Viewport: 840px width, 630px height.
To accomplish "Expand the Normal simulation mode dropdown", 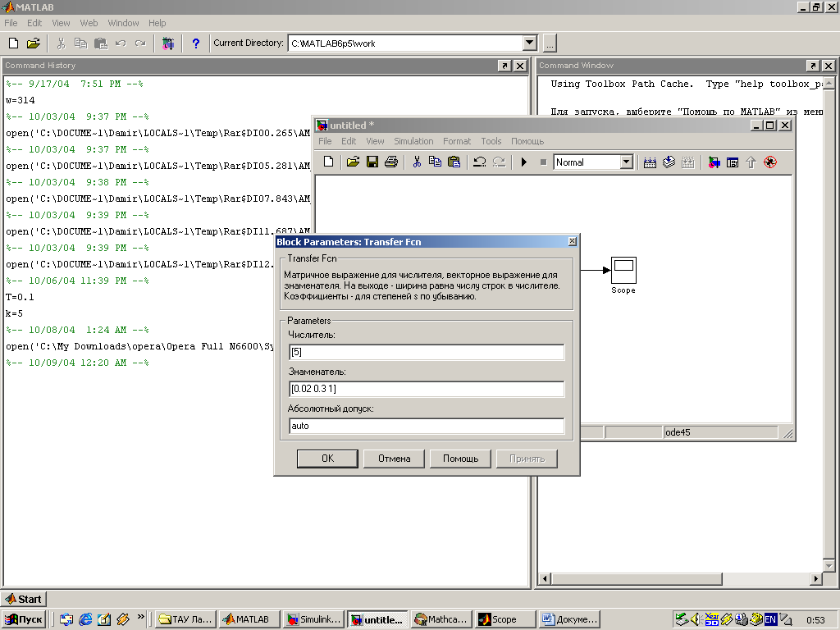I will 627,162.
